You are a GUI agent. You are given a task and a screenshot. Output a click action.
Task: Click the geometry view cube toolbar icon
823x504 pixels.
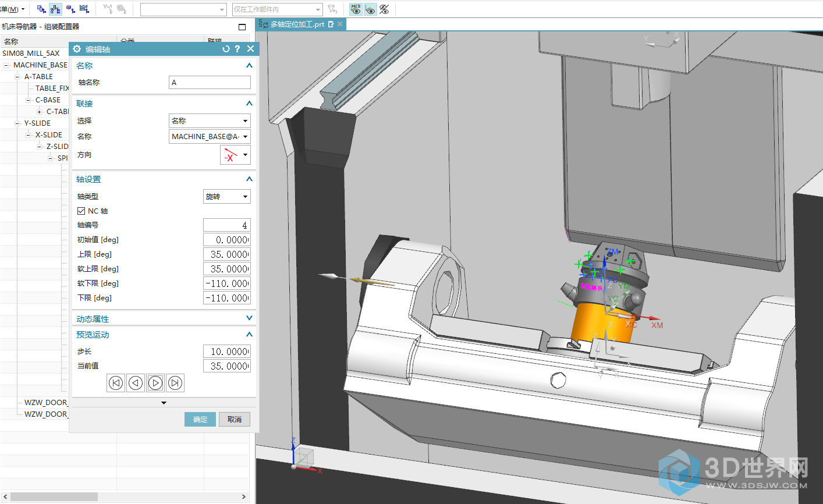tap(70, 9)
